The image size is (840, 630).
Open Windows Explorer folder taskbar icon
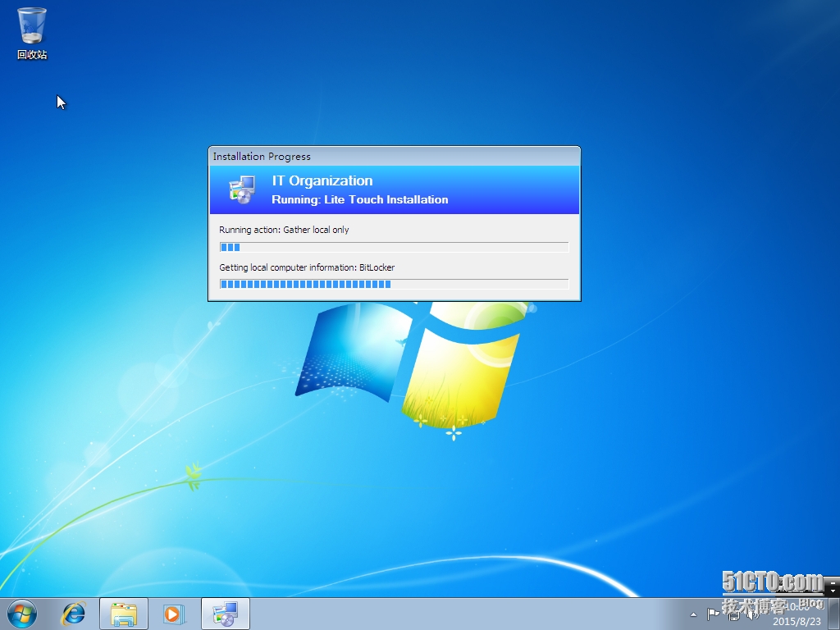(124, 614)
